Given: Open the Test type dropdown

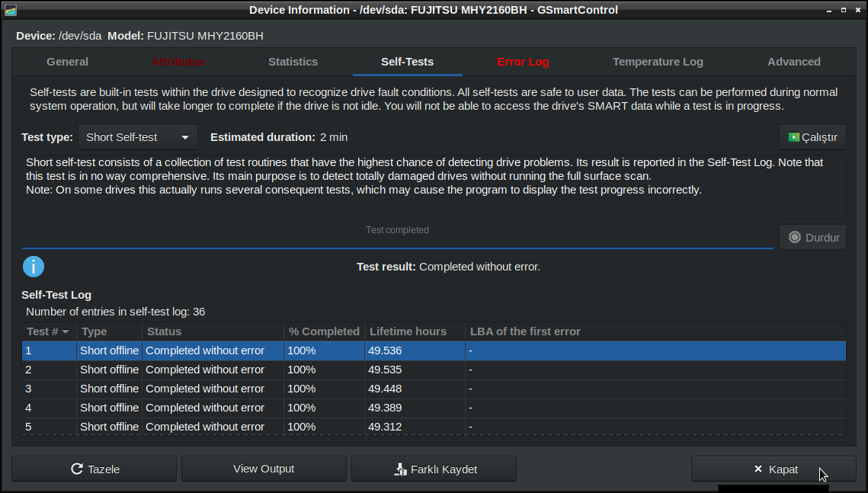Looking at the screenshot, I should pos(138,137).
